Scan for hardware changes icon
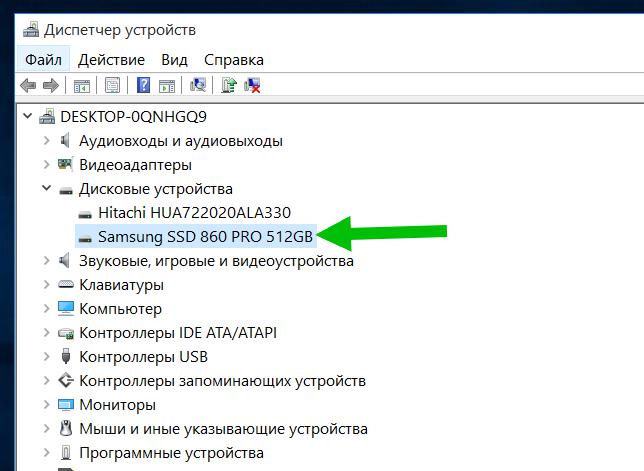The width and height of the screenshot is (644, 471). (198, 85)
